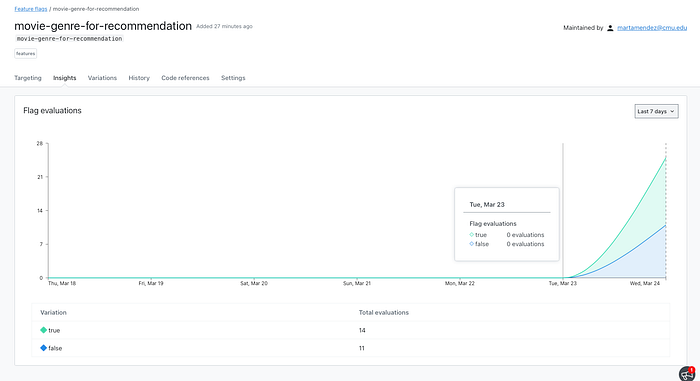The height and width of the screenshot is (381, 700).
Task: Click the features tag badge
Action: 25,54
